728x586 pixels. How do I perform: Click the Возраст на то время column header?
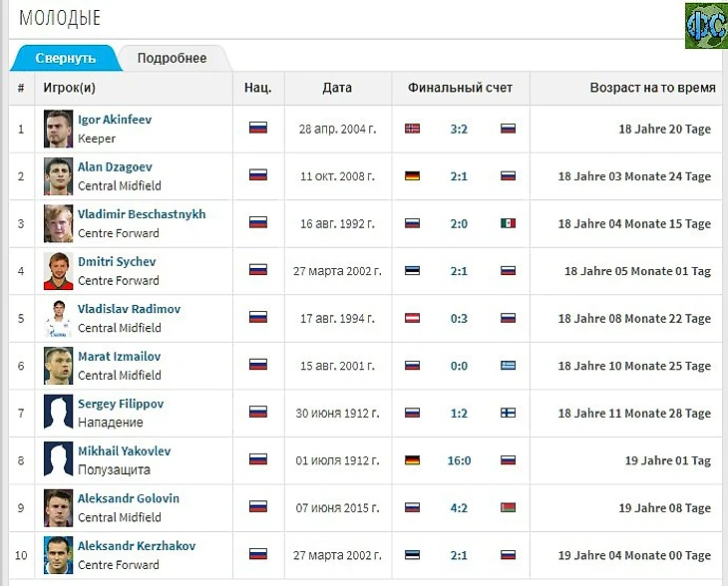(652, 88)
